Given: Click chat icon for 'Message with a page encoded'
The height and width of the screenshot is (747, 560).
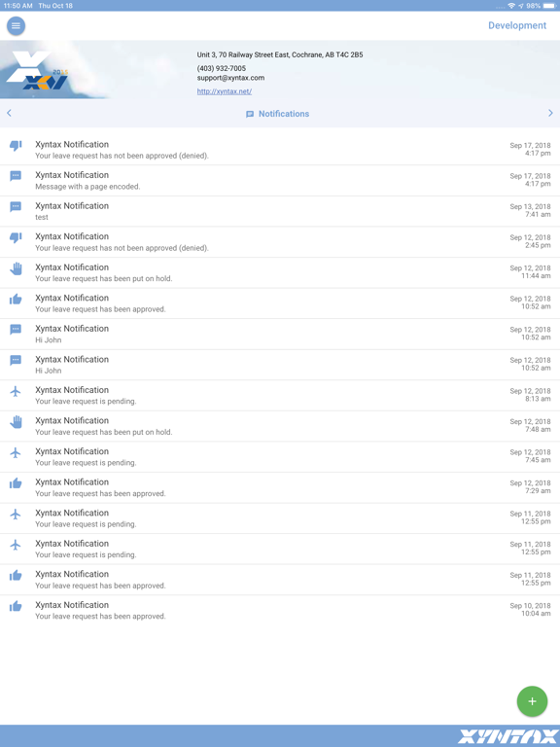Looking at the screenshot, I should coord(16,176).
